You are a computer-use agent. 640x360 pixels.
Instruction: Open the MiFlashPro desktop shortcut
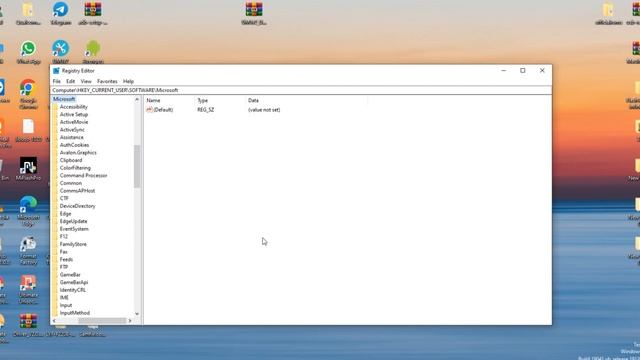coord(28,166)
